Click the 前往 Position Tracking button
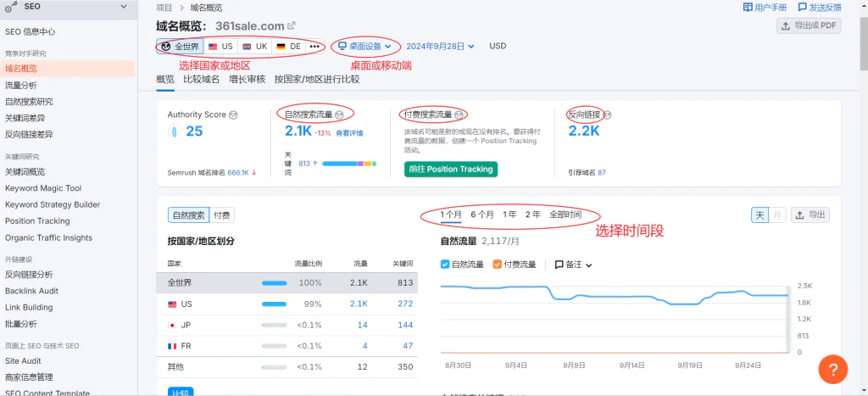The image size is (868, 396). (451, 169)
